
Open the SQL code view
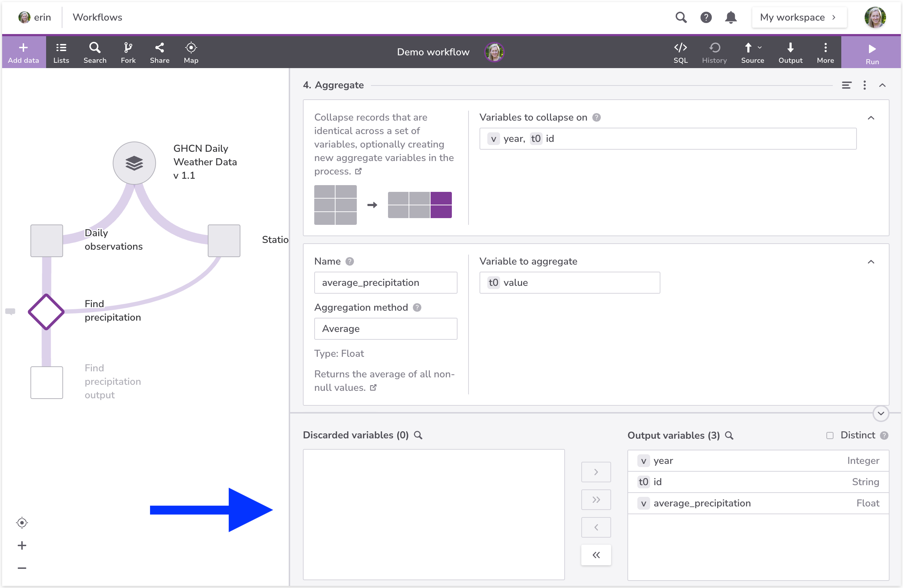[x=680, y=52]
